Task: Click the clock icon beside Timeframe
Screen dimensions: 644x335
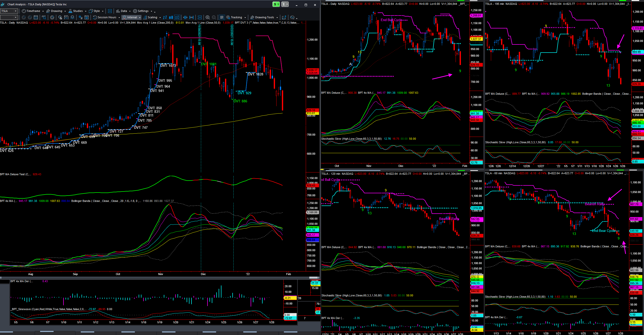Action: 24,11
